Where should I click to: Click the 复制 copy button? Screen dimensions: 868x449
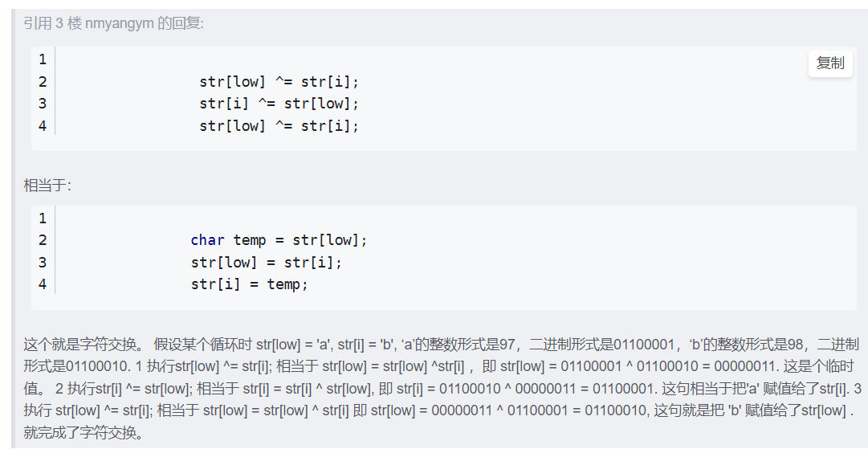(829, 63)
